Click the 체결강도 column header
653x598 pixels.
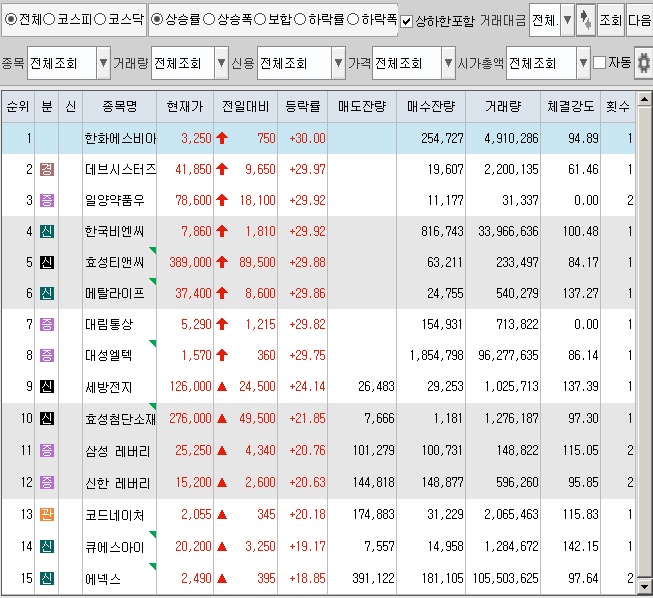click(571, 107)
